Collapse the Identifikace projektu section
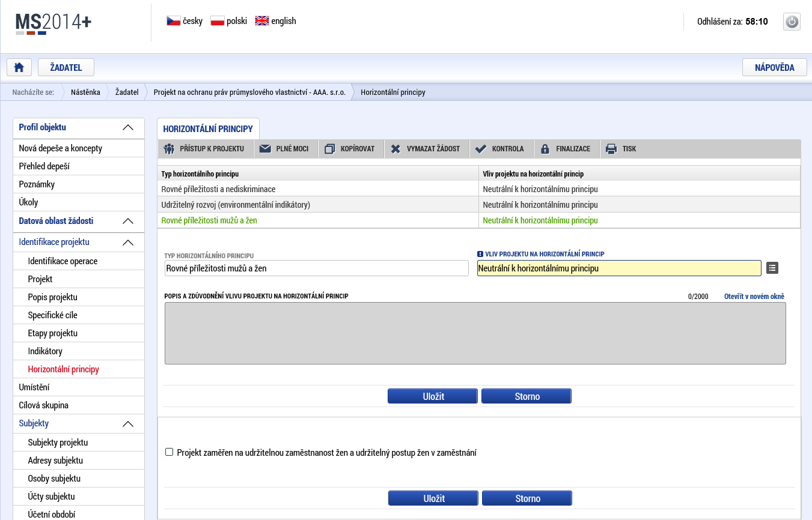The width and height of the screenshot is (812, 520). point(128,243)
